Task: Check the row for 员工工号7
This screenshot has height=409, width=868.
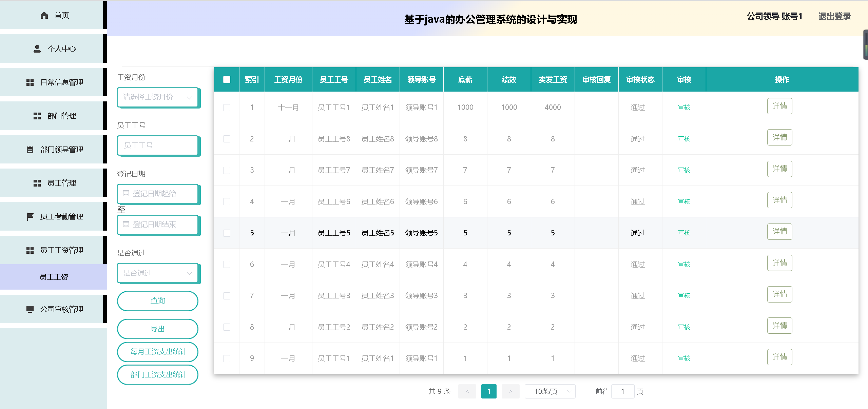Action: tap(227, 170)
